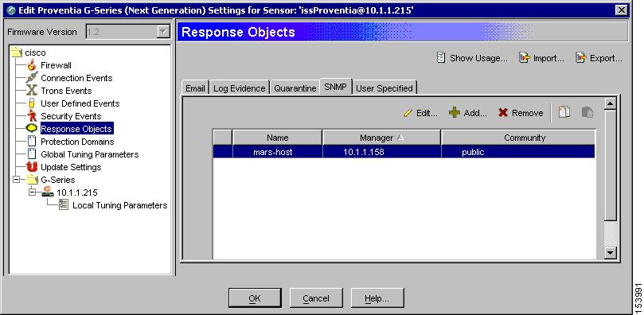644x315 pixels.
Task: Click the scroll down arrow
Action: tap(611, 253)
